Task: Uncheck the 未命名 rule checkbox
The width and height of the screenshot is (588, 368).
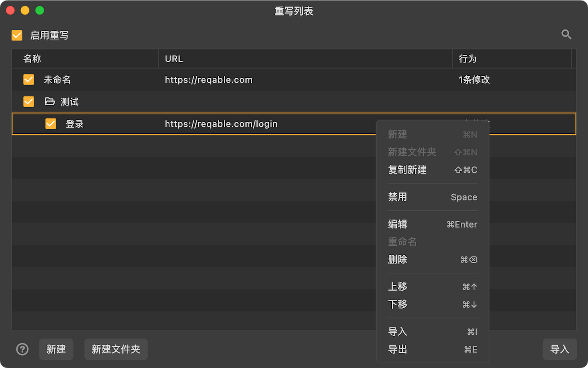Action: tap(28, 80)
